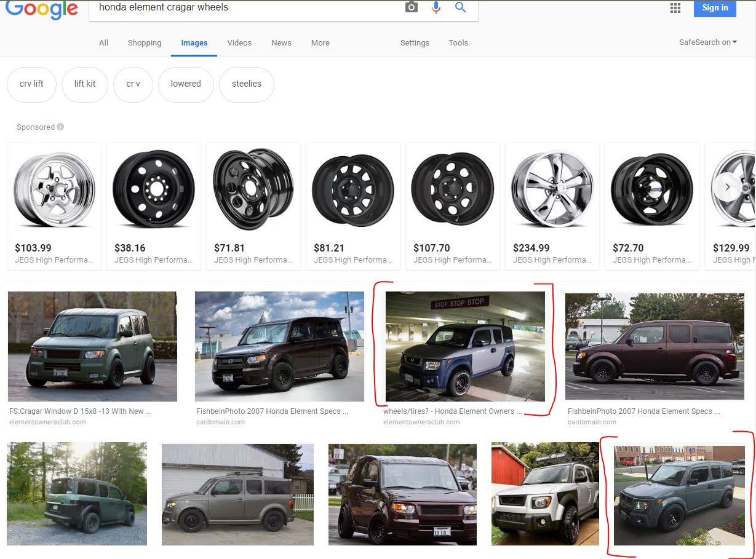Viewport: 756px width, 559px height.
Task: Click the Google logo
Action: (x=42, y=9)
